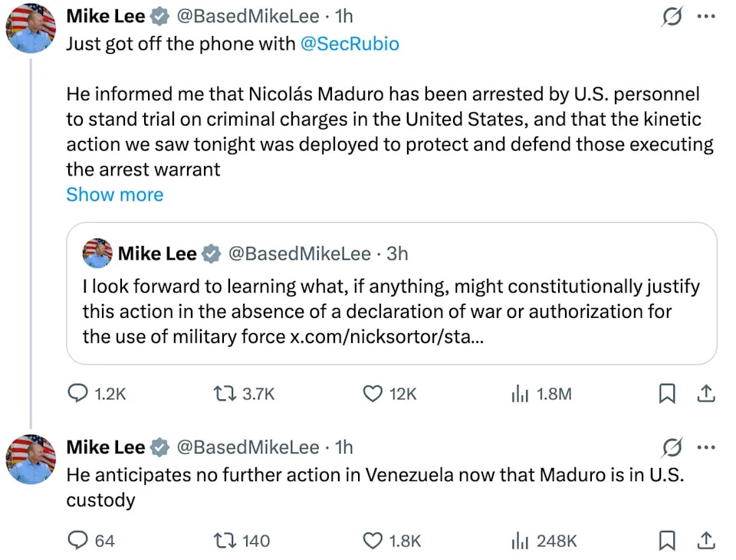
Task: View analytics showing 1.8M views
Action: [x=520, y=393]
